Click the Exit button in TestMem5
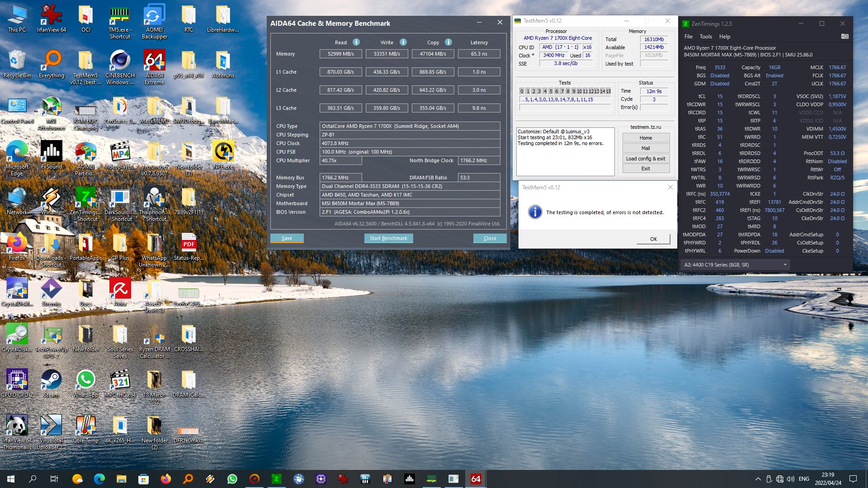The width and height of the screenshot is (868, 488). [x=646, y=169]
